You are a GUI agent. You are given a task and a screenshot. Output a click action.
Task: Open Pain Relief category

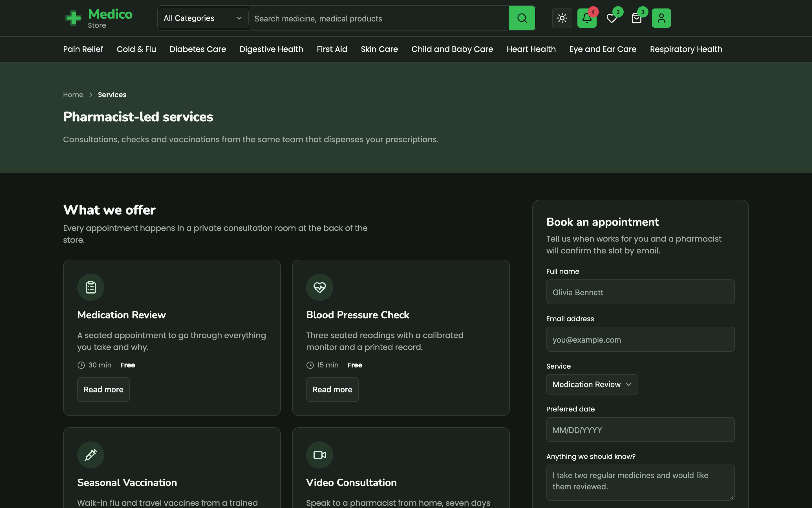pos(83,49)
